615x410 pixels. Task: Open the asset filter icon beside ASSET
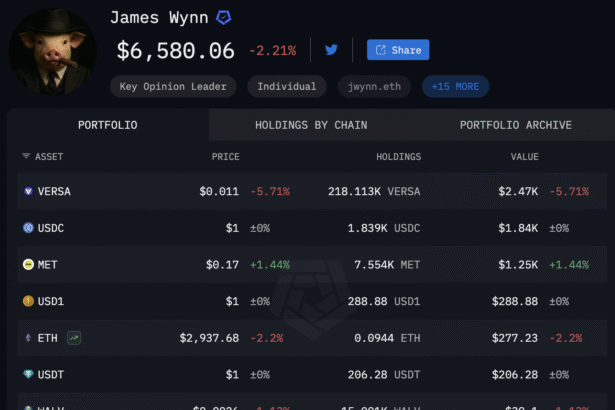point(26,157)
